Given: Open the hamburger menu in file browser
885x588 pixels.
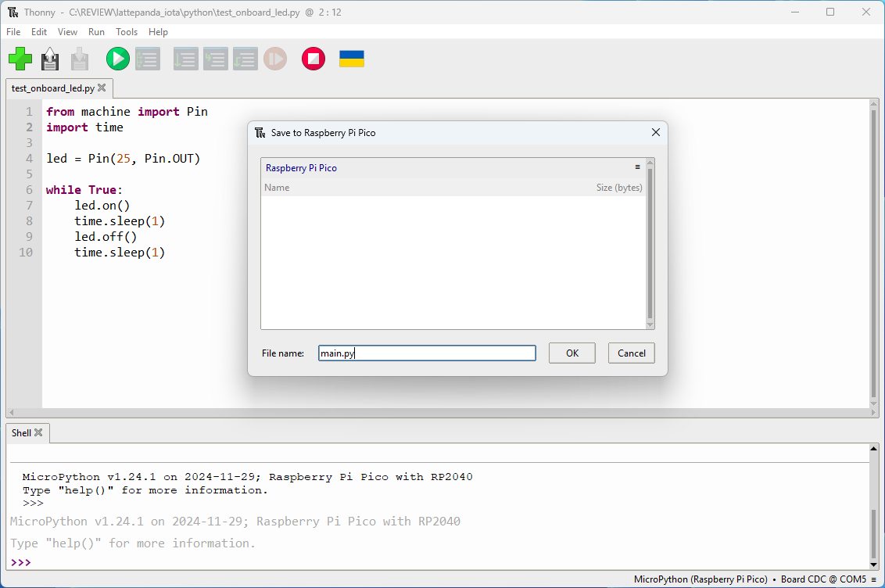Looking at the screenshot, I should [x=637, y=167].
